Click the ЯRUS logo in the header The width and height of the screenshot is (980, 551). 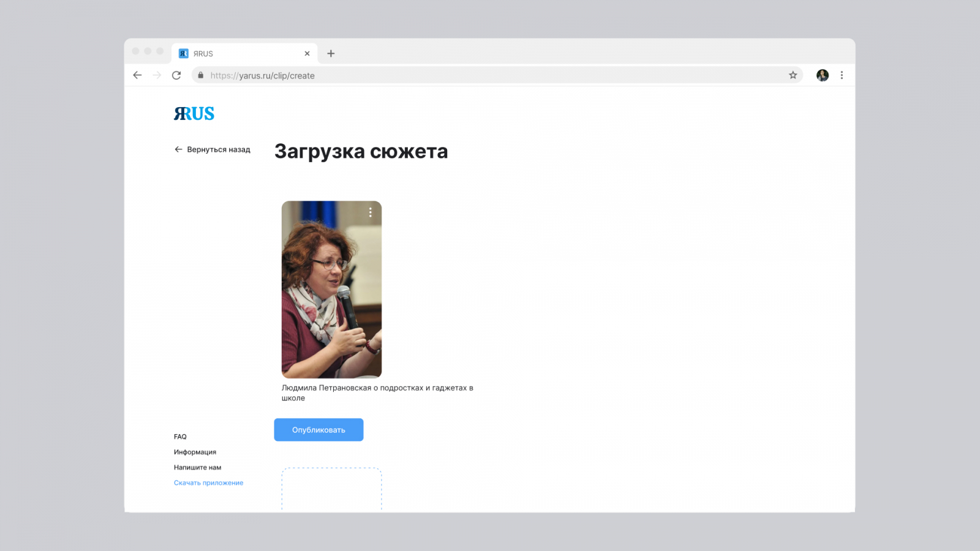(x=194, y=114)
